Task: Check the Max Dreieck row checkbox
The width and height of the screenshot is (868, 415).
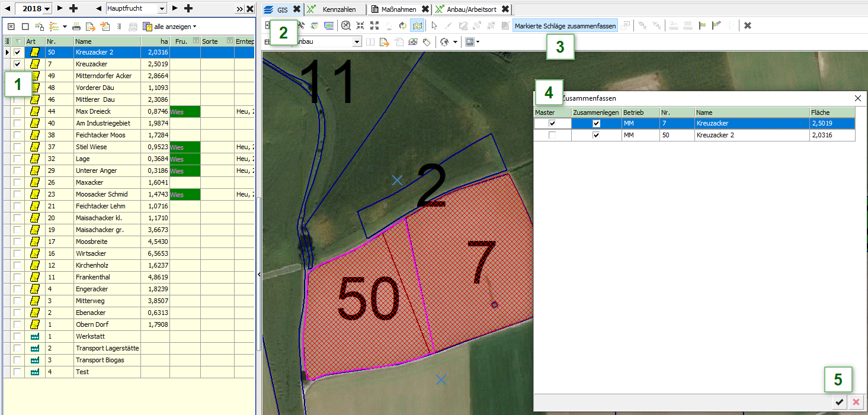Action: [17, 111]
